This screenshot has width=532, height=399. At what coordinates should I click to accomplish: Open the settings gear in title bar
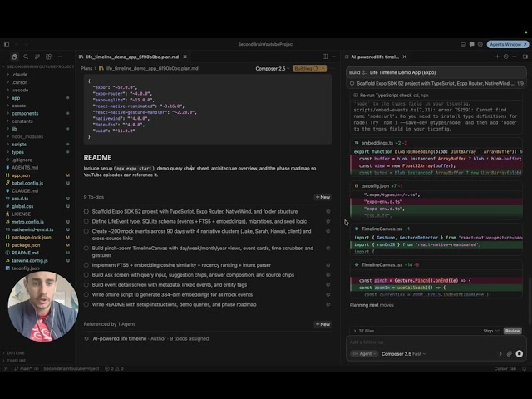point(480,44)
